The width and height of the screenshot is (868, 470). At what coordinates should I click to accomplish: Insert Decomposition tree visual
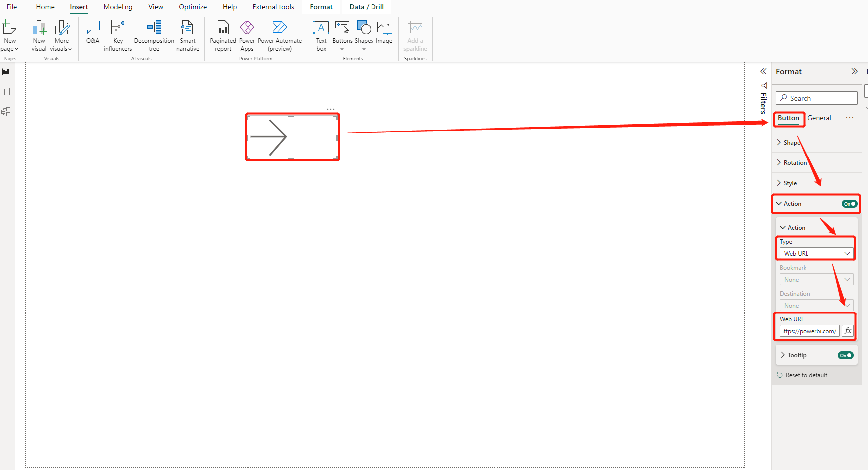154,36
